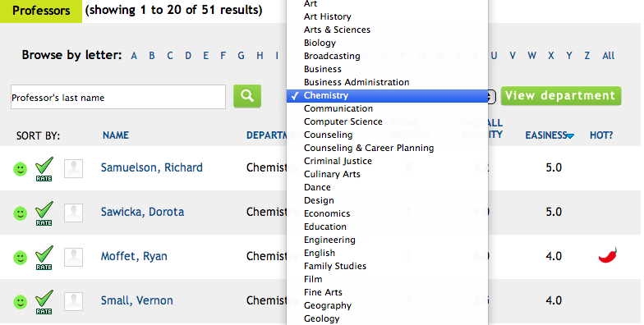Browse professors by letter C

pos(170,56)
